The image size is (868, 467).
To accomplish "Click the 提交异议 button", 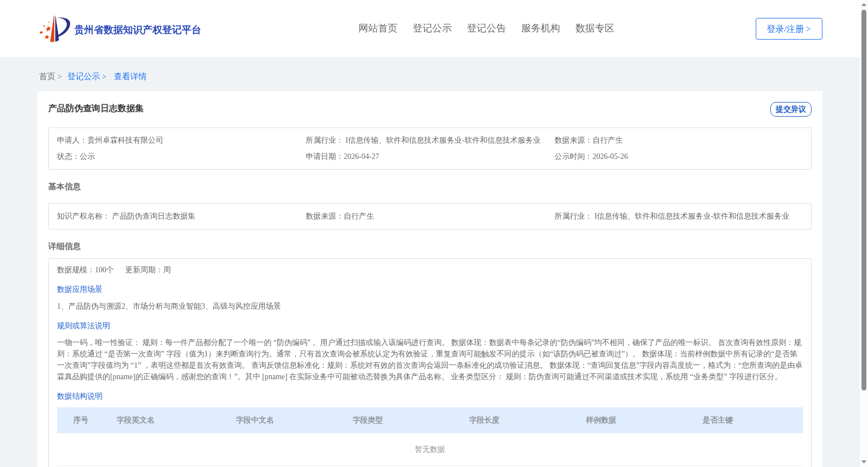I will click(x=790, y=109).
